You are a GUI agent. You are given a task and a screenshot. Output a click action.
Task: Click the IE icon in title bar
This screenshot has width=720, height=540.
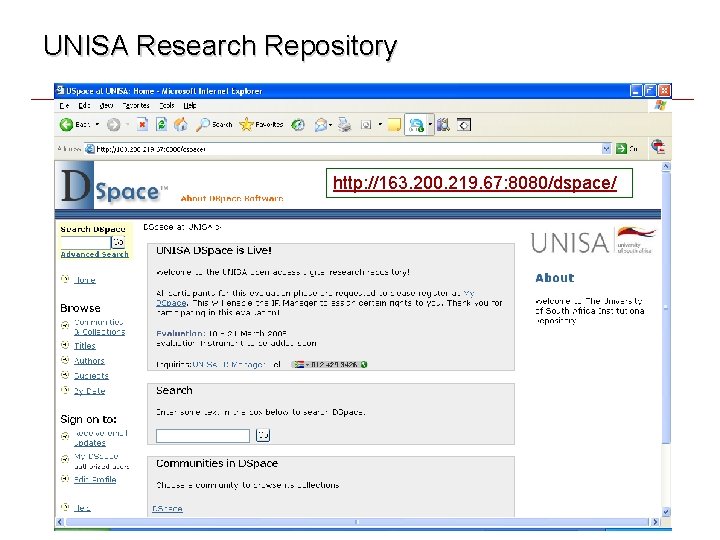(60, 90)
